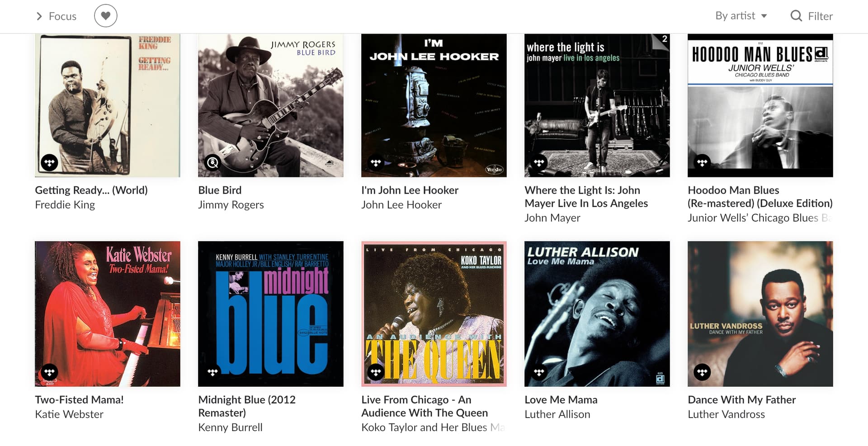The width and height of the screenshot is (868, 446).
Task: Click TIDAL badge on I'm John Lee Hooker cover
Action: 376,162
